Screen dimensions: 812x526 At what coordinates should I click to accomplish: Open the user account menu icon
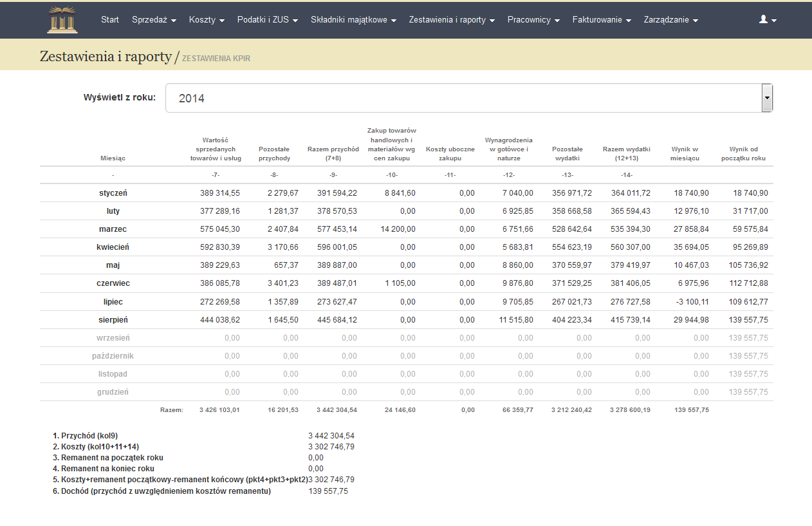click(768, 20)
